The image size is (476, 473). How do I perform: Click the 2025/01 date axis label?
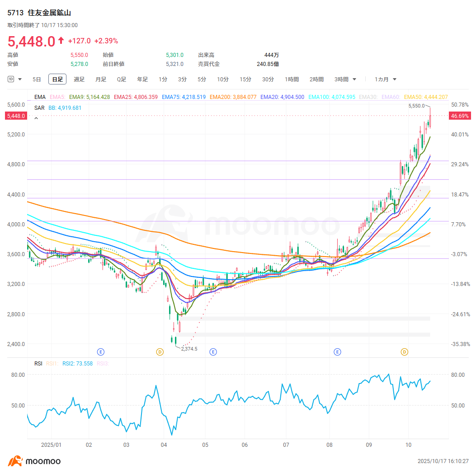[x=51, y=445]
